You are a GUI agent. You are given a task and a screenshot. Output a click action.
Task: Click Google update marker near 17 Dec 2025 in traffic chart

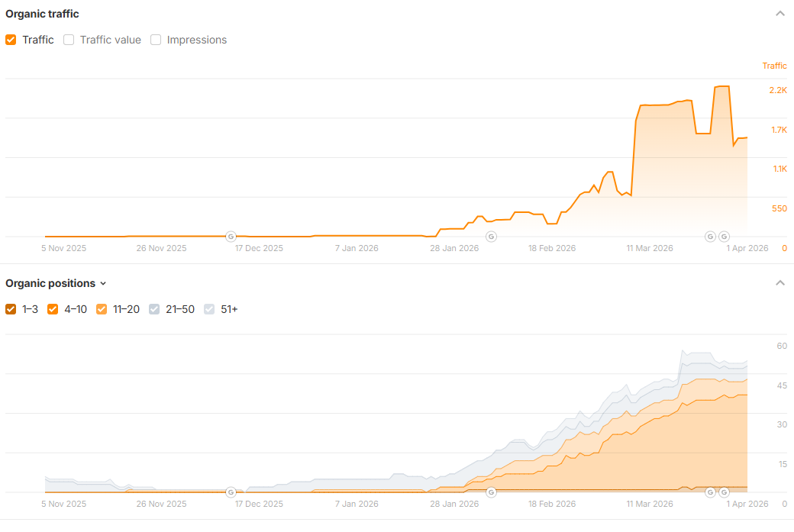[x=231, y=237]
